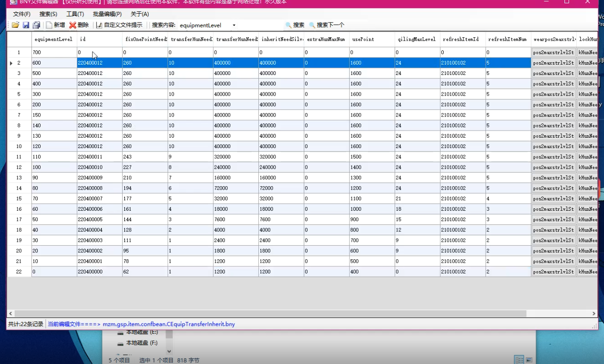
Task: Select the extraHunMaxNum column header
Action: coord(327,39)
